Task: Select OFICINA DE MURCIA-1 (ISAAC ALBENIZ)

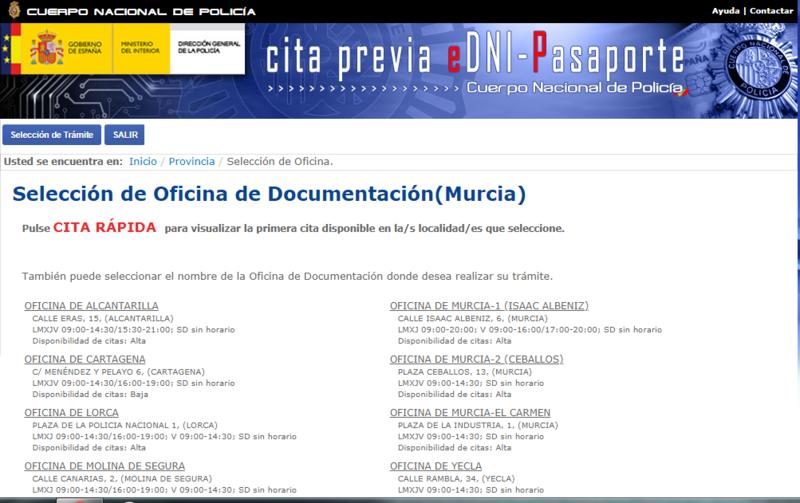Action: coord(489,306)
